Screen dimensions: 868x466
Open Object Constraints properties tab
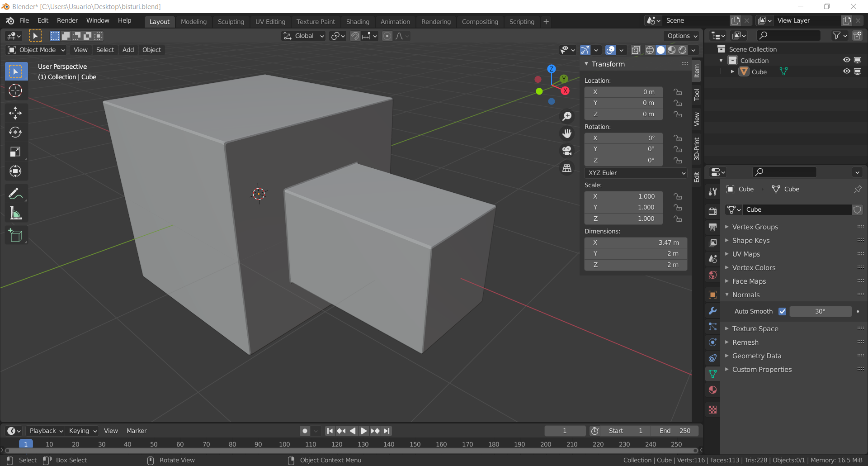[712, 358]
